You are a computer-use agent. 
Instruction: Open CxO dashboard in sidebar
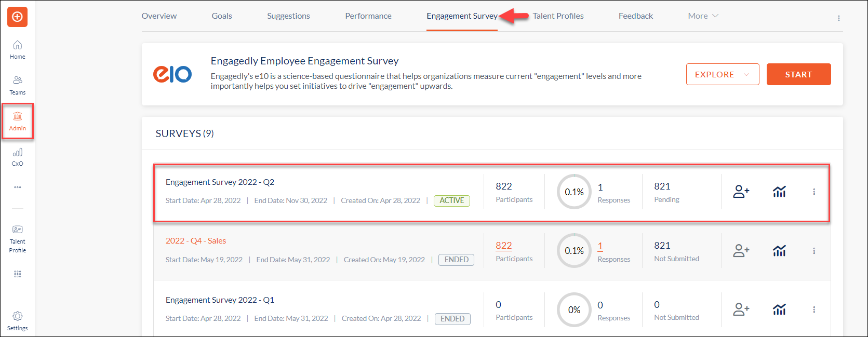click(x=17, y=157)
